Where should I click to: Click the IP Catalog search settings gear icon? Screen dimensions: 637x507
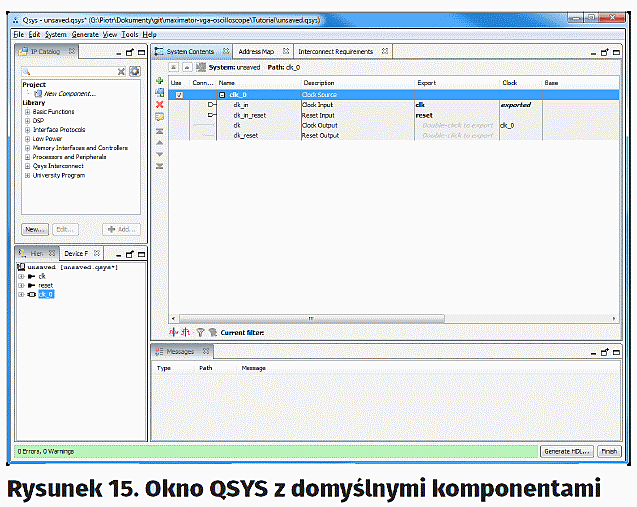pos(135,71)
